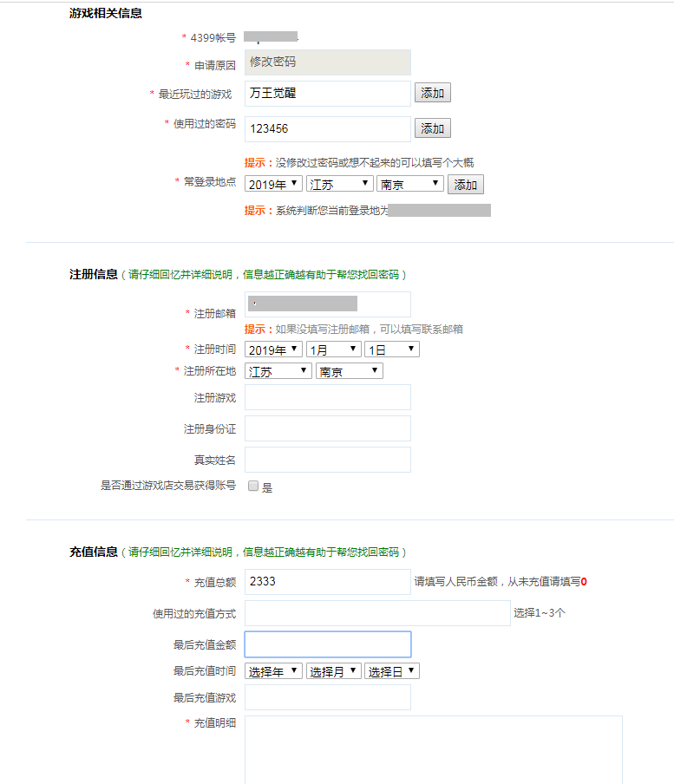Screen dimensions: 674x784
Task: Click the total recharge amount field 2333
Action: click(327, 581)
